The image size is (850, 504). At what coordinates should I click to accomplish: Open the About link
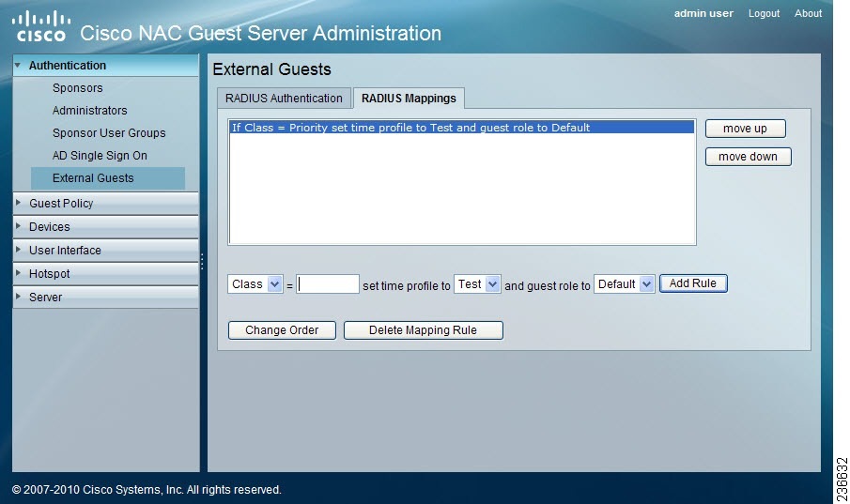809,13
